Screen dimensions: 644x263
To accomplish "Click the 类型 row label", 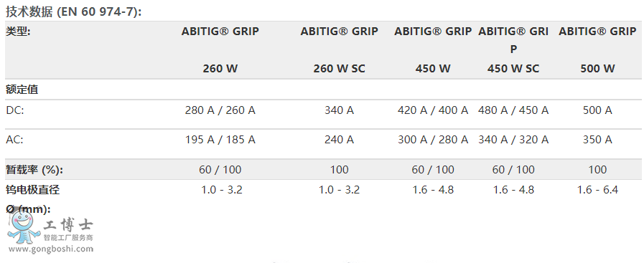I will coord(18,32).
